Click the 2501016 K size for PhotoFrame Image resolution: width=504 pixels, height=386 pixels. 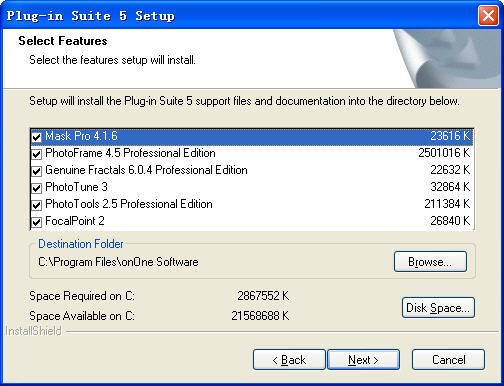coord(444,153)
